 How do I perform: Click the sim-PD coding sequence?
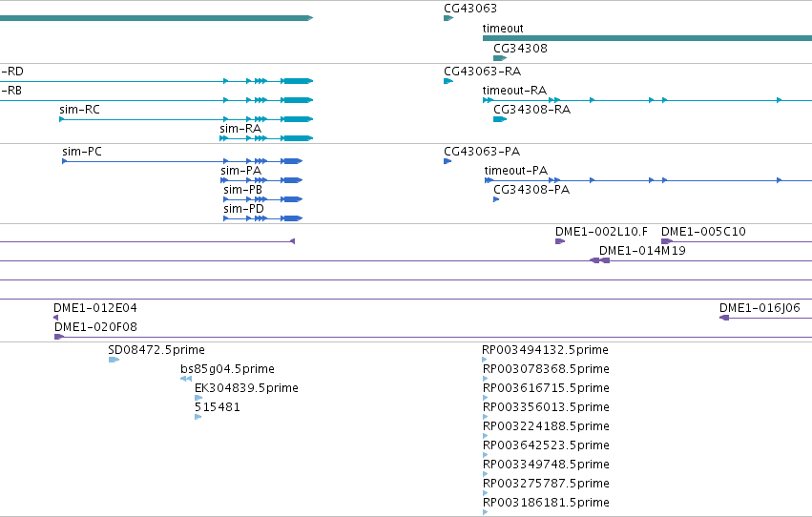click(263, 218)
